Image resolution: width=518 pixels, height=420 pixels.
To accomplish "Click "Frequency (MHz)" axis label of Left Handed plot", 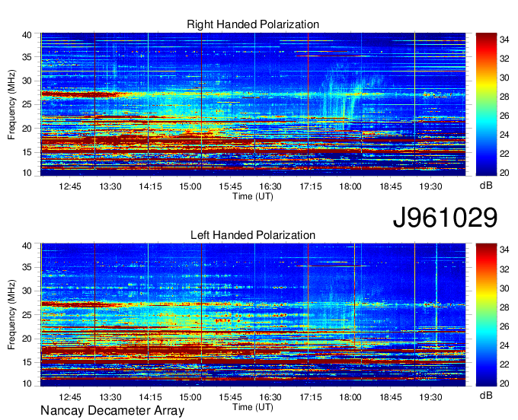I will 11,315.
